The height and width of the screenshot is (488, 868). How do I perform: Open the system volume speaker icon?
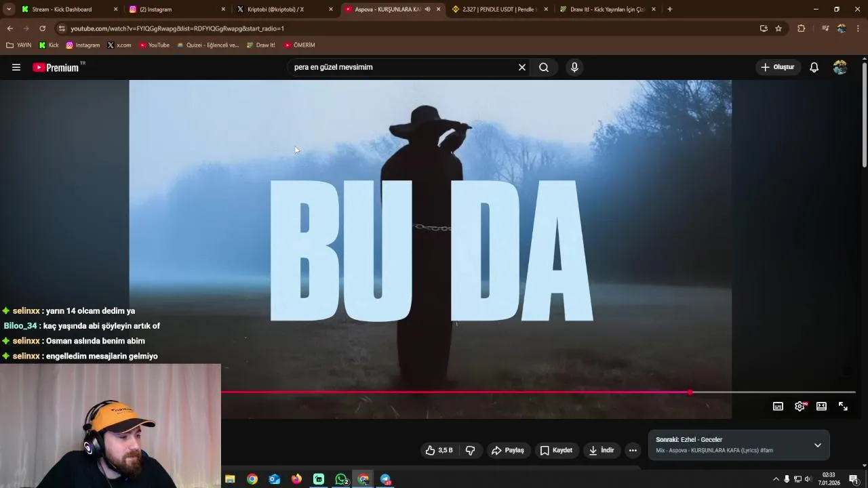pyautogui.click(x=808, y=479)
